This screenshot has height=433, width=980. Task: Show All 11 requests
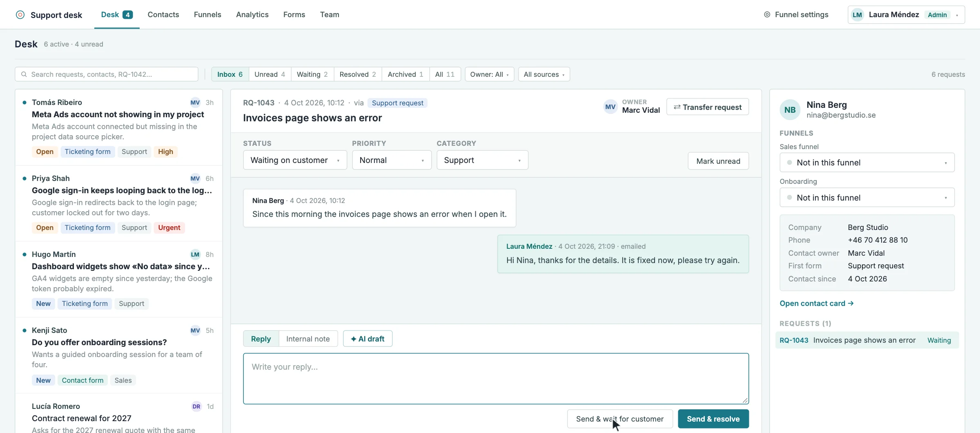[x=445, y=74]
